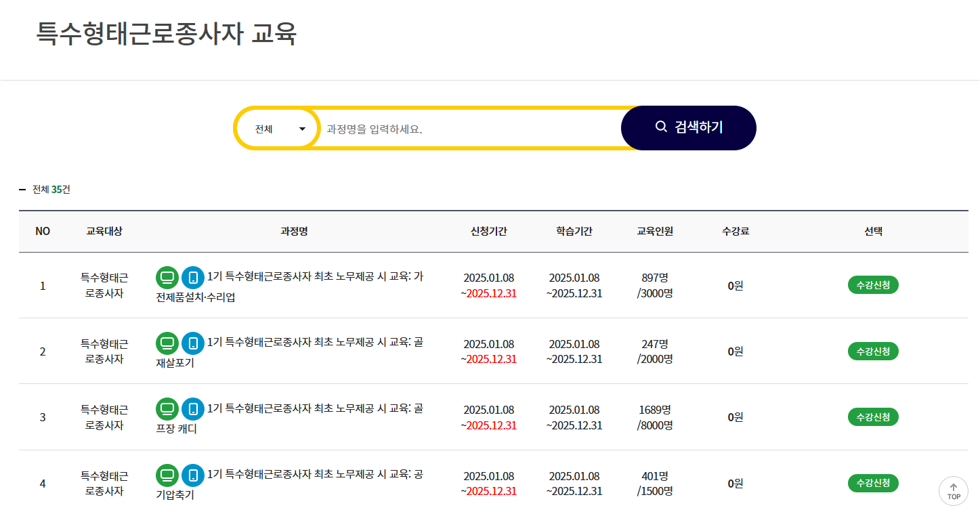Click 수강신청 for 골재살포기 course

pyautogui.click(x=873, y=351)
